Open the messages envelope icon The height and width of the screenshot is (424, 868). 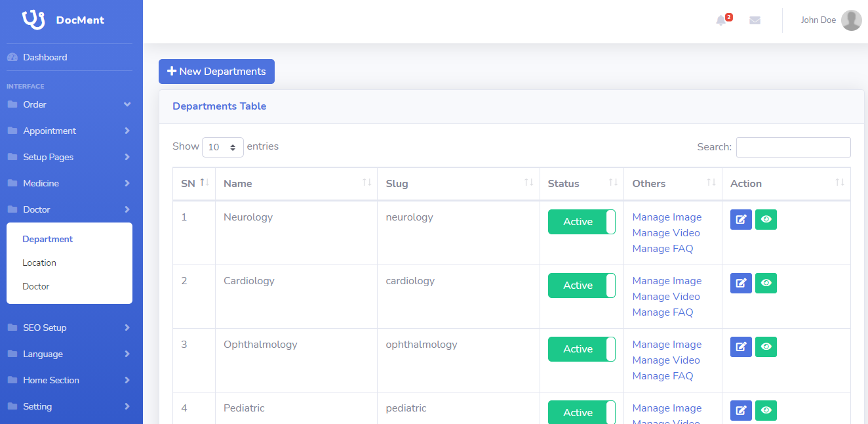(755, 20)
